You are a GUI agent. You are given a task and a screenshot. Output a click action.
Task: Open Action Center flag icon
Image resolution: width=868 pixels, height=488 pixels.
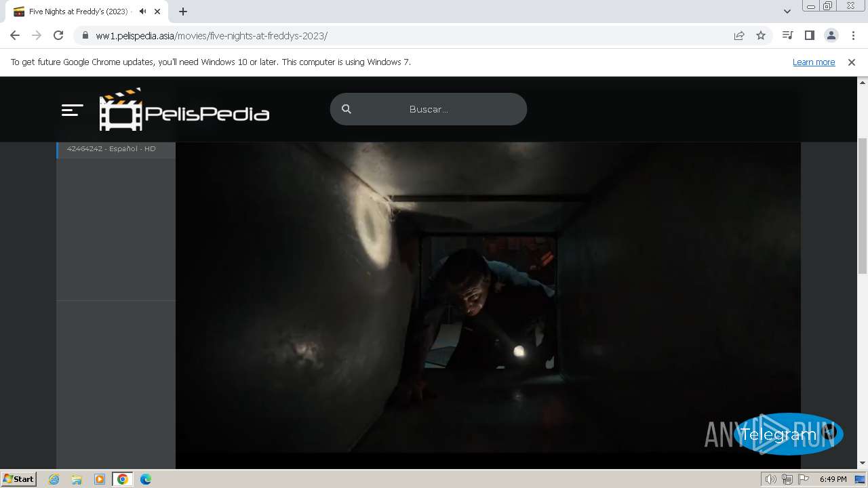click(x=804, y=479)
